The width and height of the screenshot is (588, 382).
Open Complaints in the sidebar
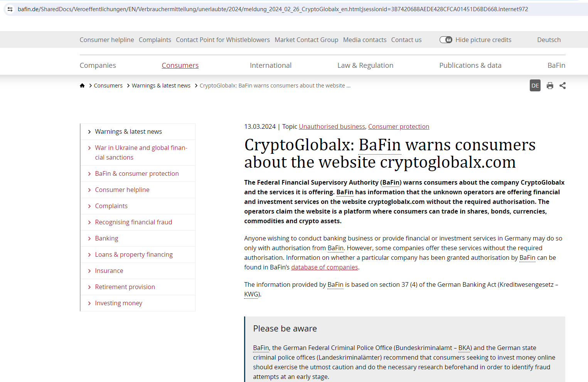tap(111, 206)
